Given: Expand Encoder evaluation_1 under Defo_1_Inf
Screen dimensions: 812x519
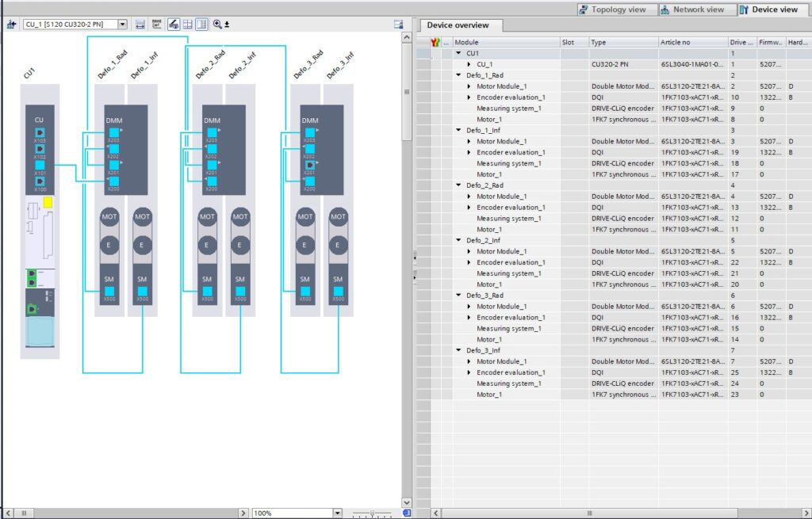Looking at the screenshot, I should (x=469, y=152).
